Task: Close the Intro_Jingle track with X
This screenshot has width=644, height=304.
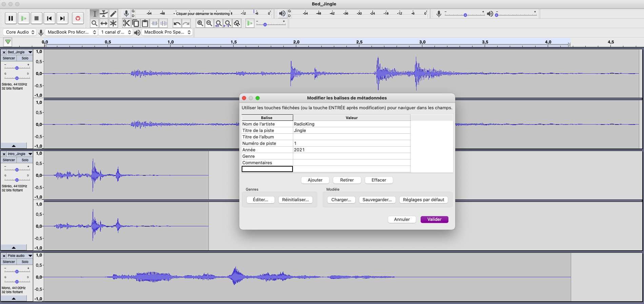Action: click(4, 154)
